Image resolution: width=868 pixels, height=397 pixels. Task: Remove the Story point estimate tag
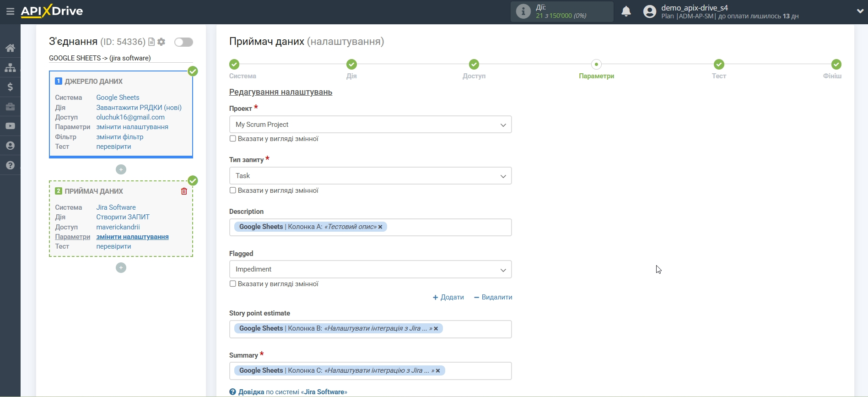tap(436, 329)
